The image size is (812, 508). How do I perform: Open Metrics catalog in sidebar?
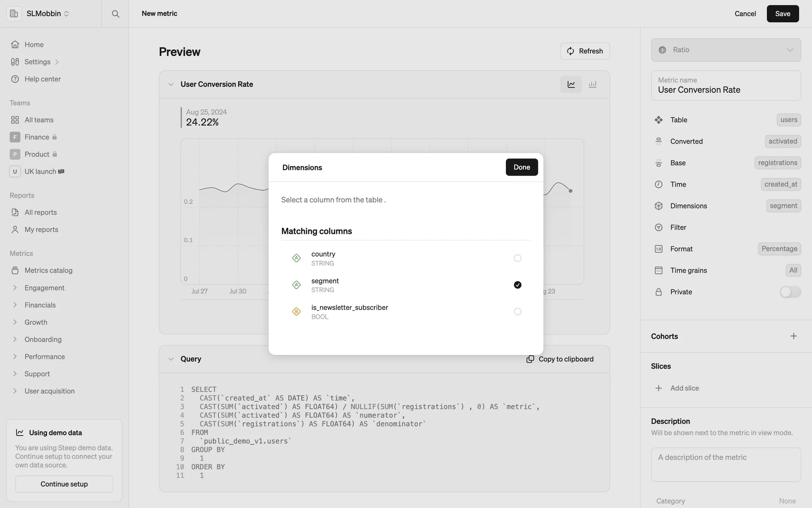click(x=48, y=271)
